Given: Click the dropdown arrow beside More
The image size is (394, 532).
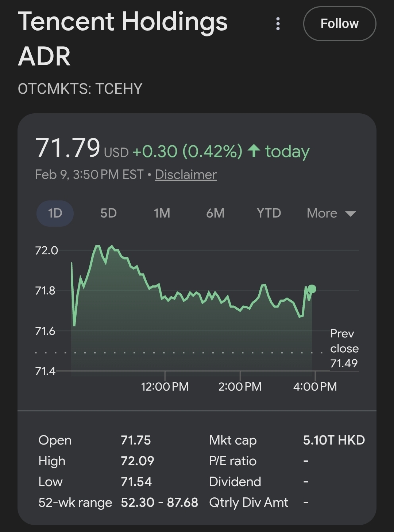Looking at the screenshot, I should (350, 214).
